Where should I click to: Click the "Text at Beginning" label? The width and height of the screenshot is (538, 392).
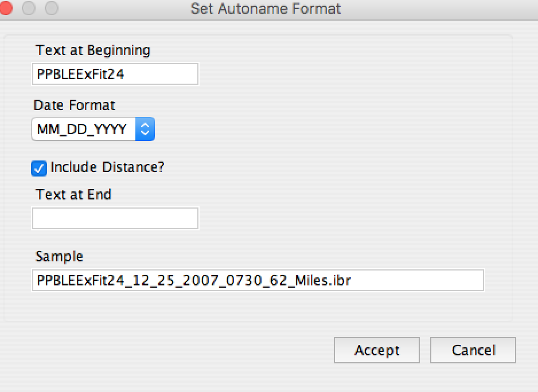click(93, 50)
